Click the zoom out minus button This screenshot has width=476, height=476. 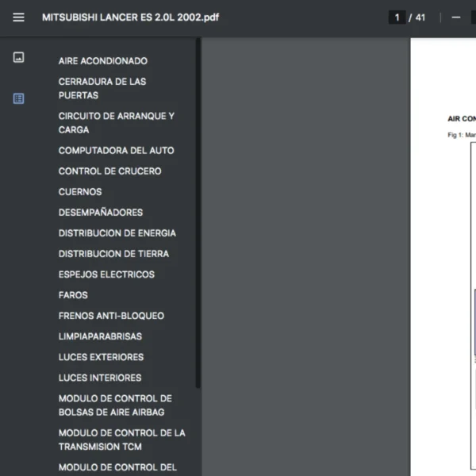pyautogui.click(x=456, y=17)
